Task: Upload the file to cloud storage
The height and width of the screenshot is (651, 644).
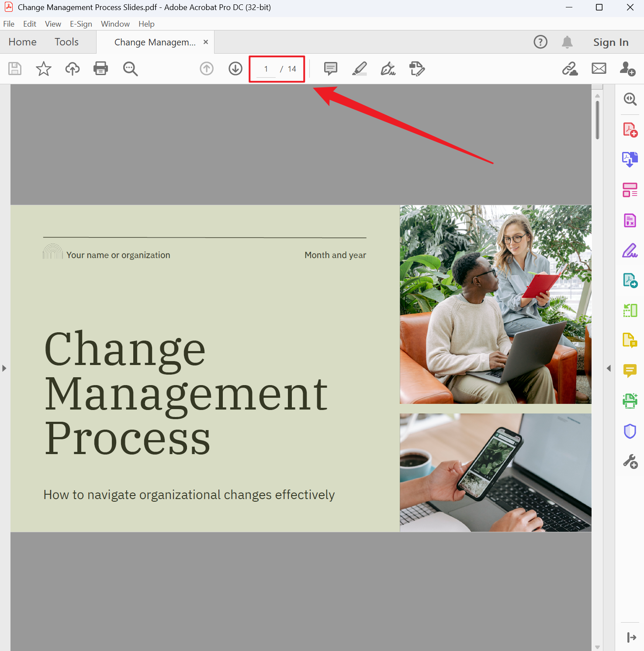Action: [72, 69]
